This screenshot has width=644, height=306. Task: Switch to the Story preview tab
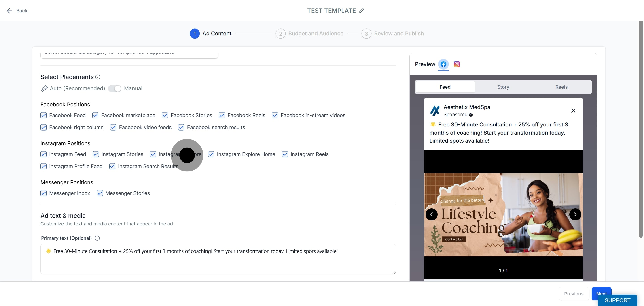pos(503,87)
